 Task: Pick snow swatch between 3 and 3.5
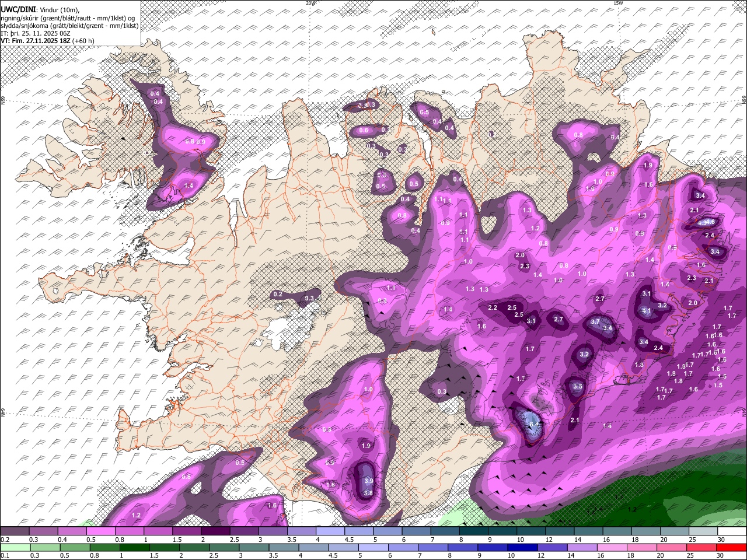(x=273, y=531)
